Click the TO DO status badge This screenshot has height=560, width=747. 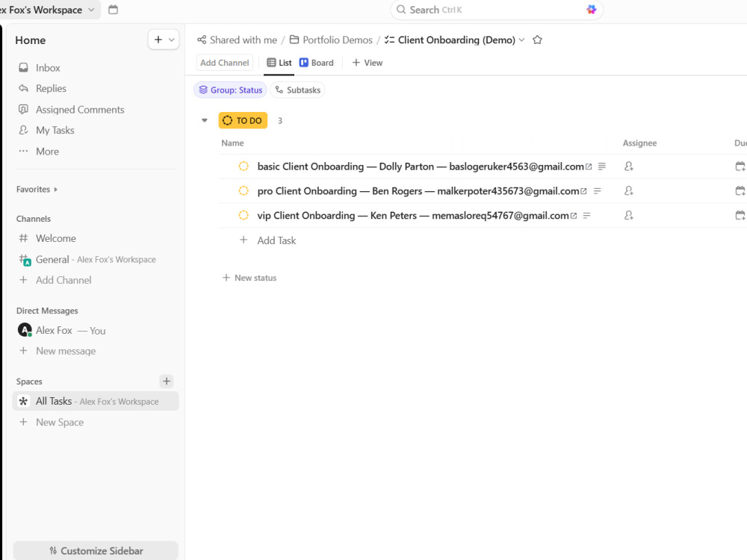tap(243, 120)
